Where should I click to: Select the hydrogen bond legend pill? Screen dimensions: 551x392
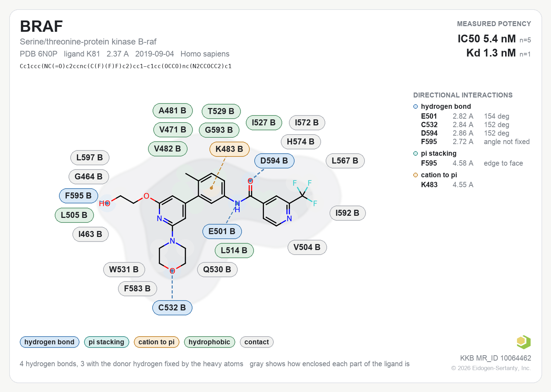49,342
